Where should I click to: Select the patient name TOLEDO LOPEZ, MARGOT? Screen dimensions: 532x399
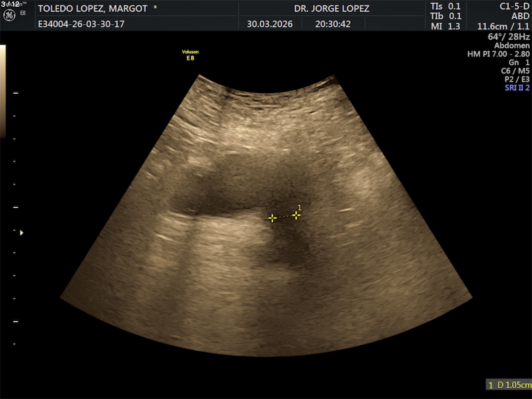pyautogui.click(x=92, y=8)
